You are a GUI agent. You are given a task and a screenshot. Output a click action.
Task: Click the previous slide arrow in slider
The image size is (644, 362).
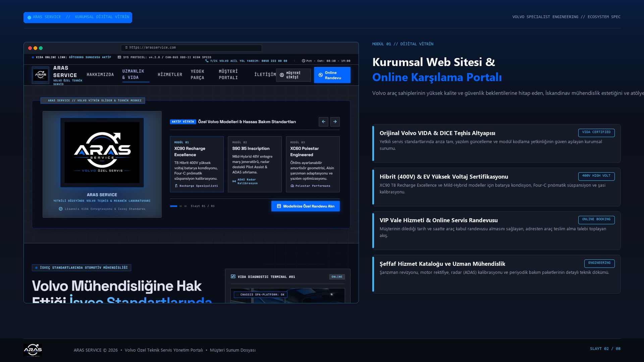click(323, 122)
